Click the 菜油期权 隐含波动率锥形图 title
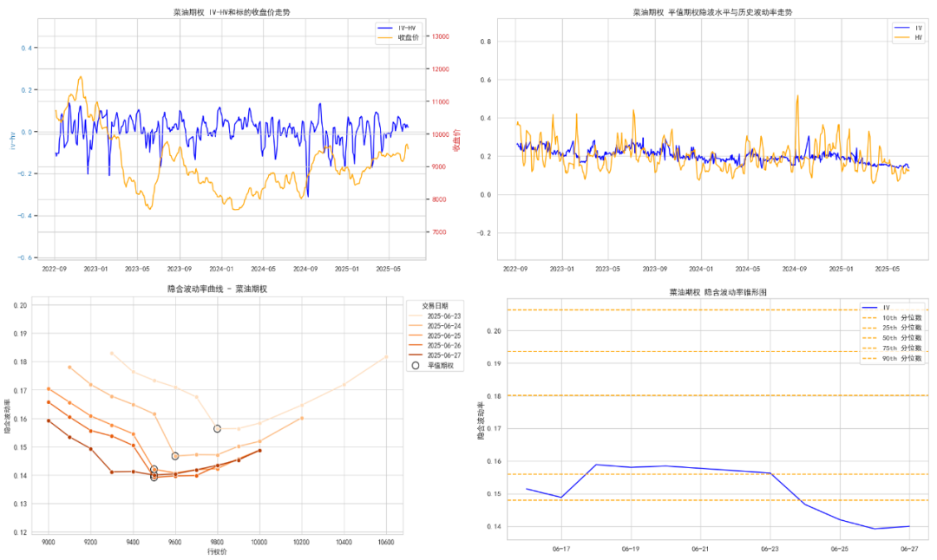Image resolution: width=937 pixels, height=560 pixels. [x=717, y=292]
